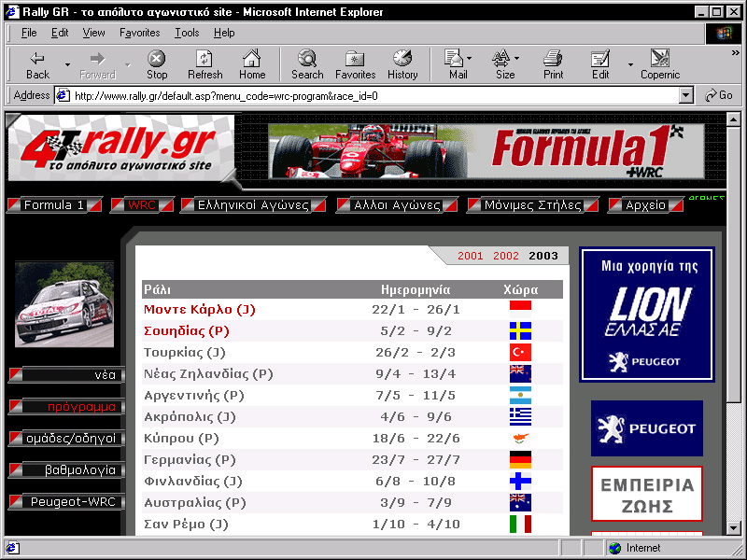747x560 pixels.
Task: Open the address bar dropdown list
Action: [685, 95]
